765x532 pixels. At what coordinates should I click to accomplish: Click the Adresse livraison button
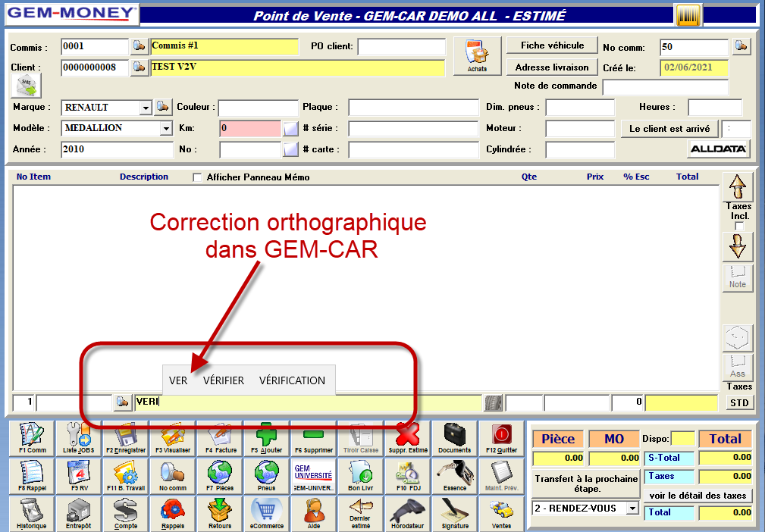click(x=552, y=67)
